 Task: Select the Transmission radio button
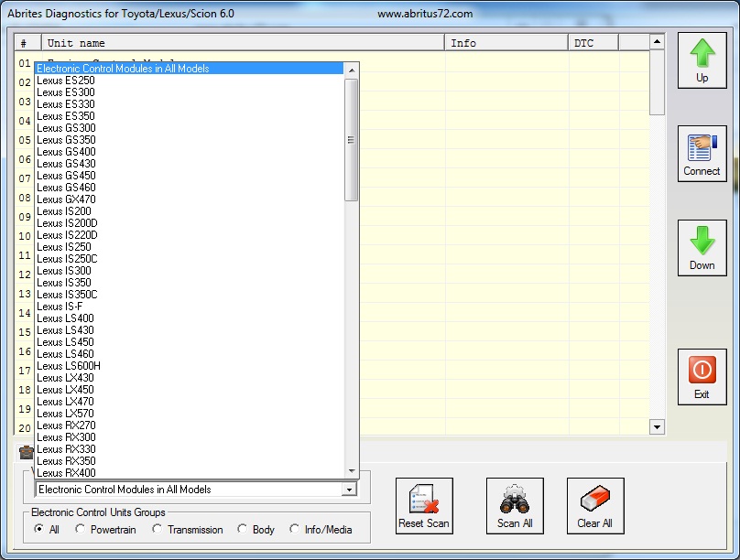[158, 529]
